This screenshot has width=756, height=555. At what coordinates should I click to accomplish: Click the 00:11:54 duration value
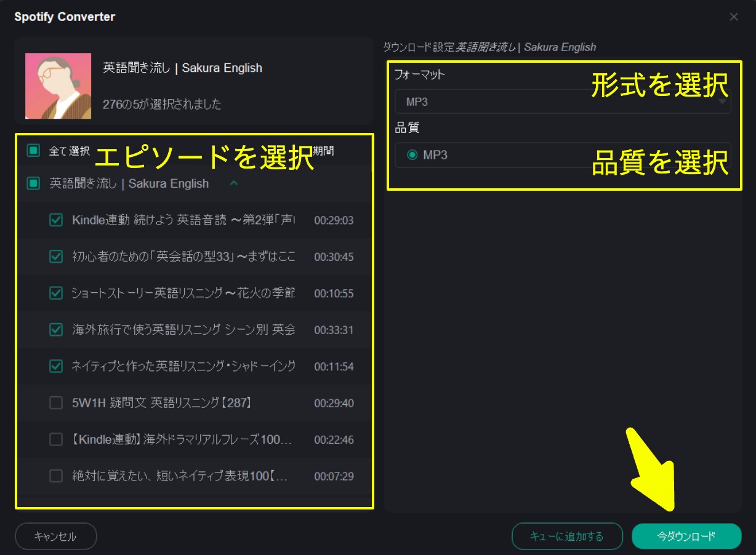[x=334, y=367]
